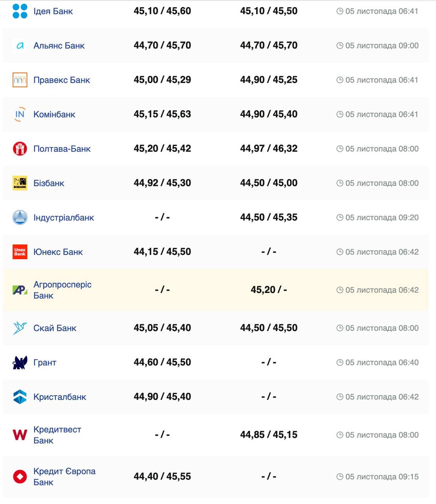436x504 pixels.
Task: Open the Ідея Банк name link
Action: 53,11
